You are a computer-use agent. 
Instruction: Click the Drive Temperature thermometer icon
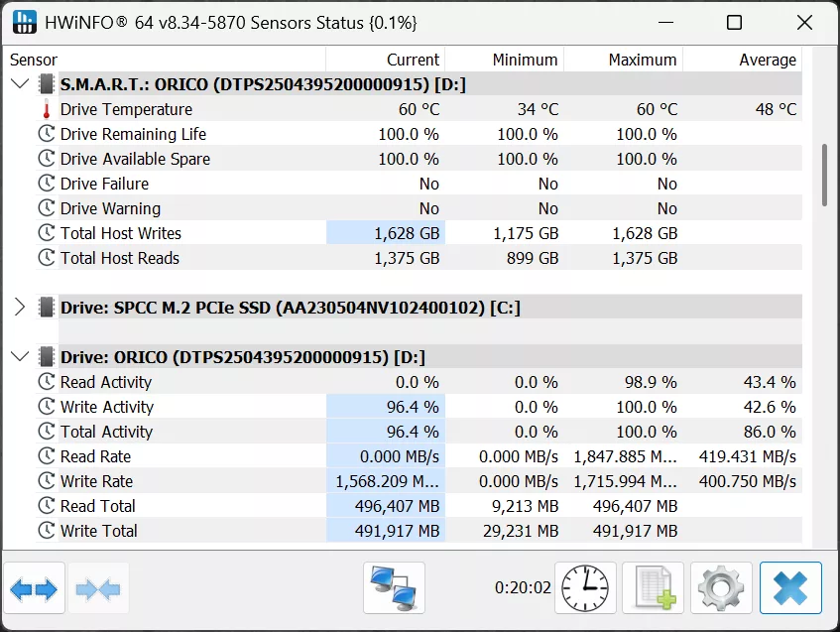(x=46, y=109)
